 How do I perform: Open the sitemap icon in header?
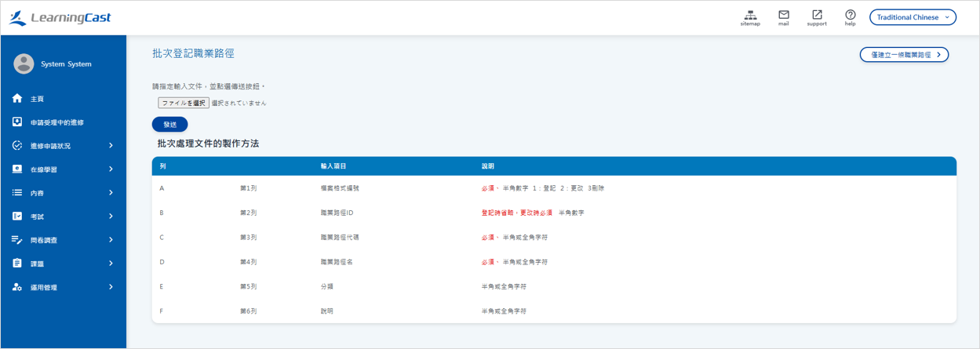click(750, 15)
